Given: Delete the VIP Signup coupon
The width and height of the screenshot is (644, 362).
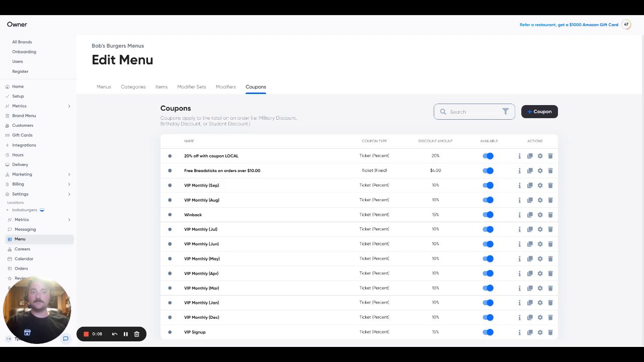Looking at the screenshot, I should tap(550, 332).
